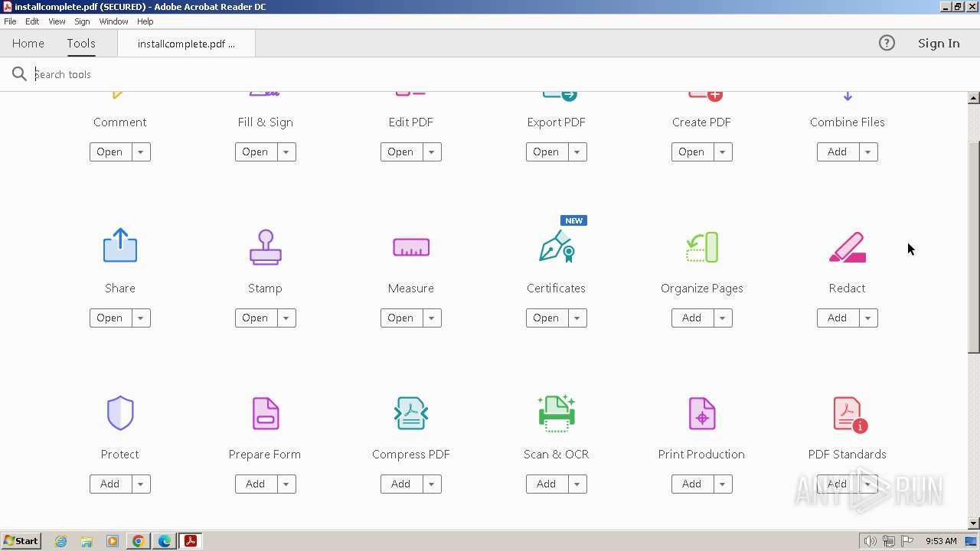
Task: Open File Explorer from taskbar
Action: (87, 541)
